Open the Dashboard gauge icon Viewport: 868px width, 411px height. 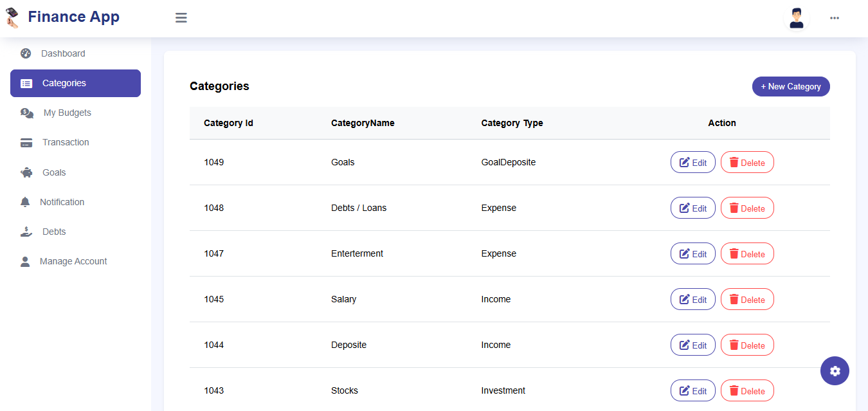pyautogui.click(x=26, y=53)
